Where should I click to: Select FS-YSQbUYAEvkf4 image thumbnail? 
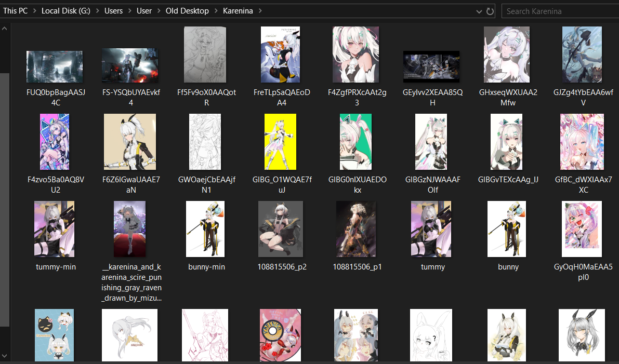(130, 65)
